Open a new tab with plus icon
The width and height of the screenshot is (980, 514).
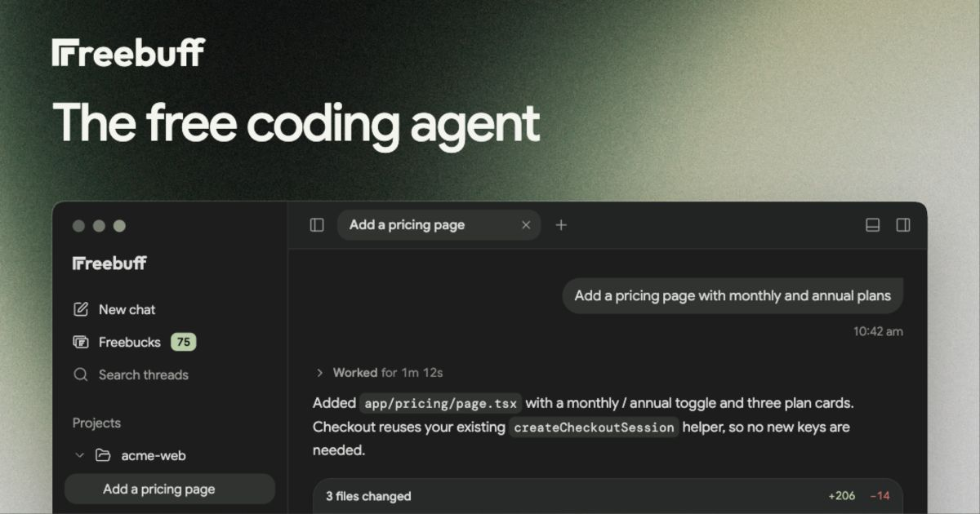(561, 225)
